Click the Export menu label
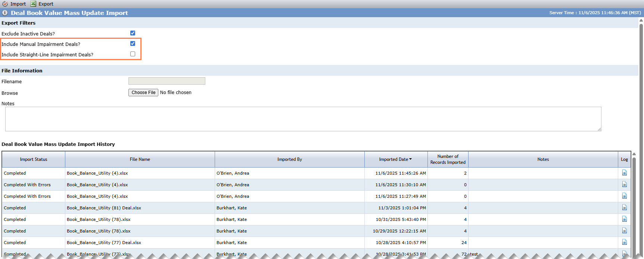 point(46,4)
